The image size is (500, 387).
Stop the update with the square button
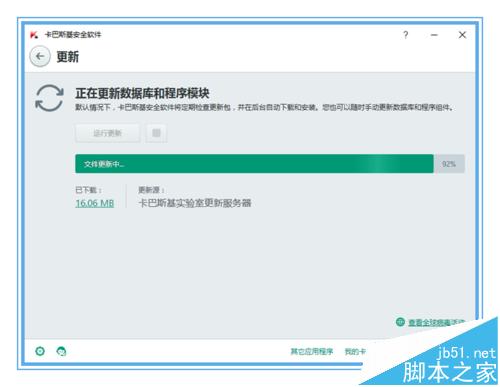(156, 133)
